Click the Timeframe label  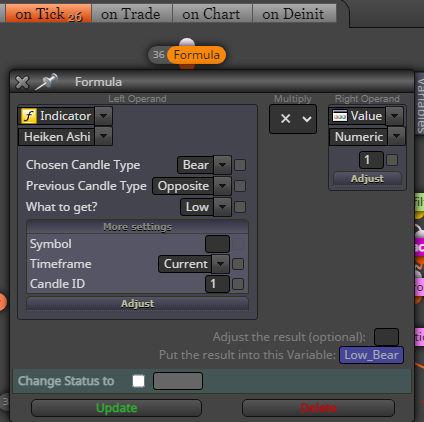[61, 264]
